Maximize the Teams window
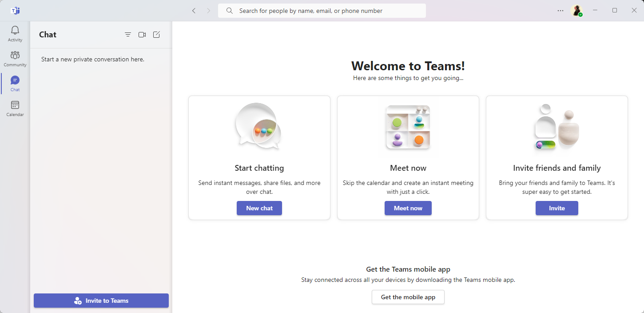The image size is (644, 313). point(615,10)
